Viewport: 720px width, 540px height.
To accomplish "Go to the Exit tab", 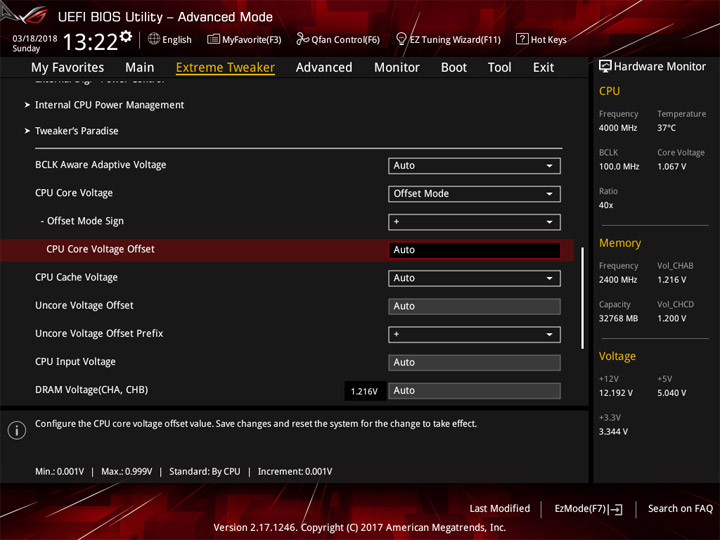I will 544,68.
